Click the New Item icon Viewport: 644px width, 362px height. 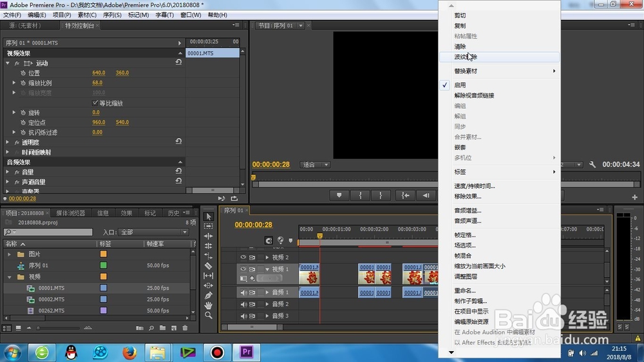point(174,328)
